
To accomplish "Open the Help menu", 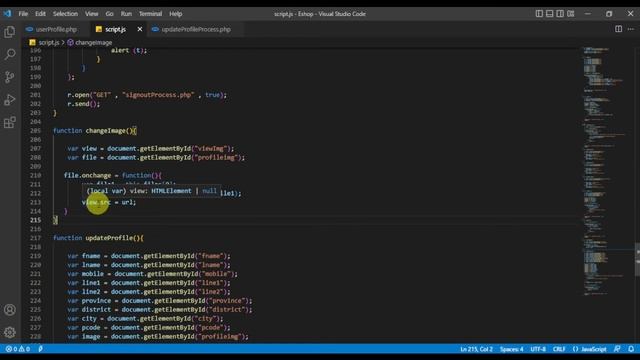I will (176, 14).
